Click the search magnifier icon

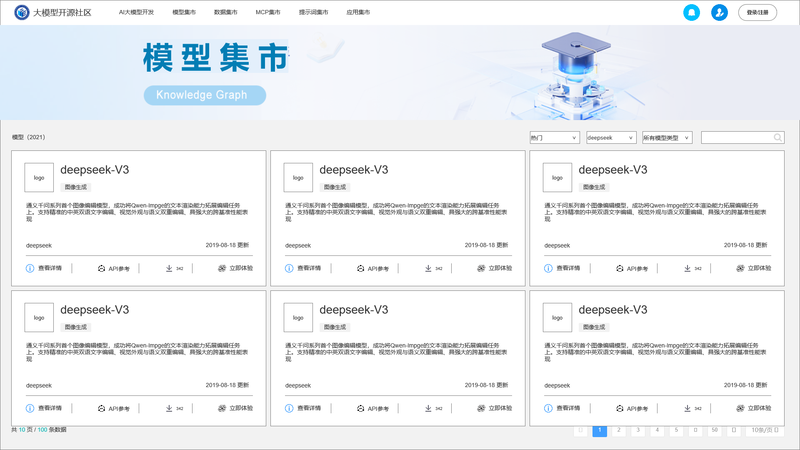tap(778, 137)
